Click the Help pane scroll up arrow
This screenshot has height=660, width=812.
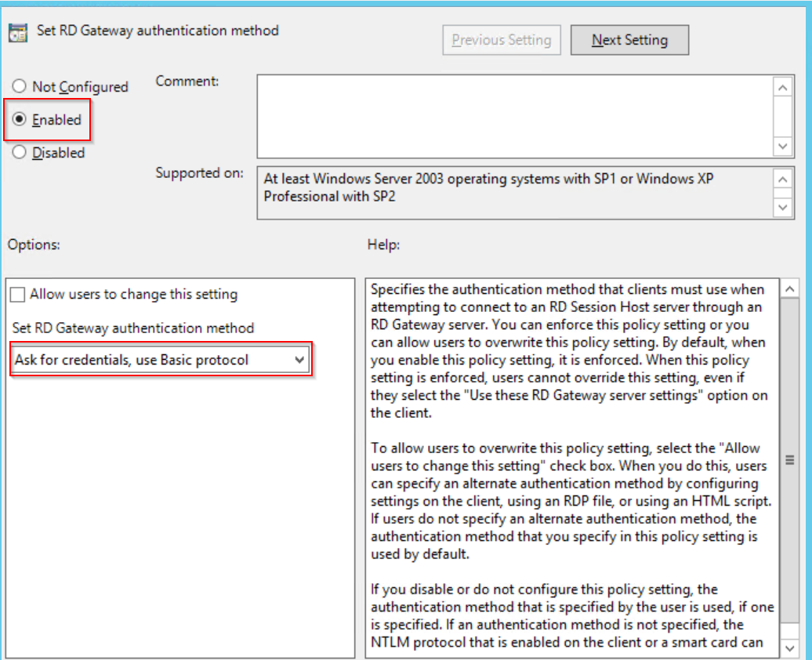(790, 288)
